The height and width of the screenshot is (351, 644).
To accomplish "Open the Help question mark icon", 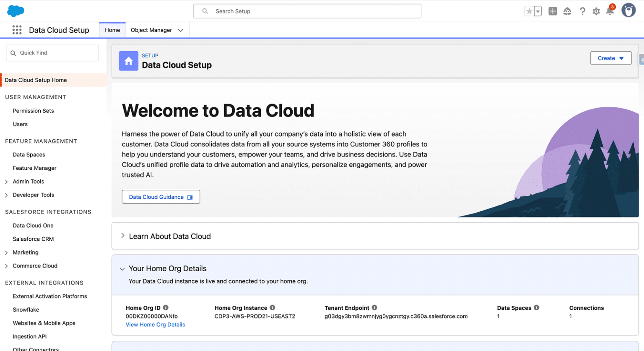I will [x=582, y=11].
